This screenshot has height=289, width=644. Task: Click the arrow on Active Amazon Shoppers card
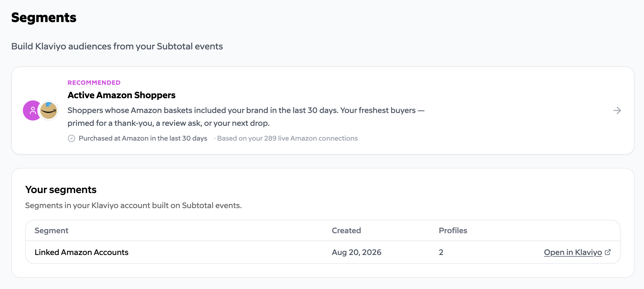pos(617,110)
